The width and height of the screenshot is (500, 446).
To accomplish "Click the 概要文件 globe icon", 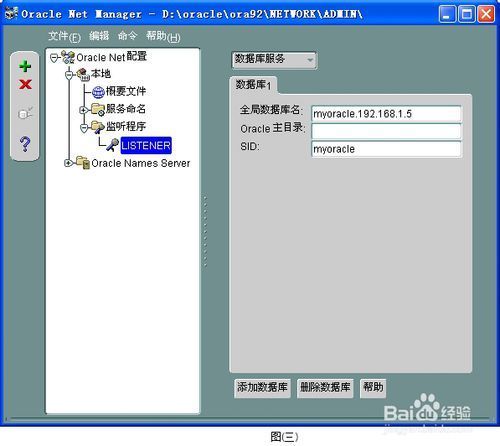I will (x=98, y=92).
